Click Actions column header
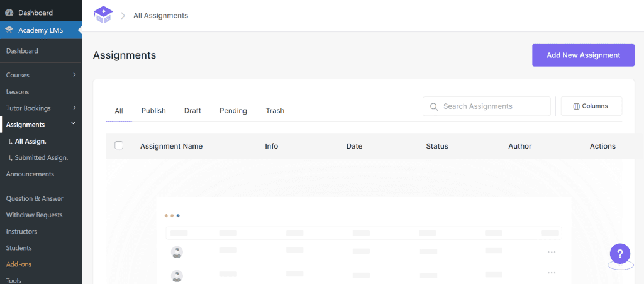 pyautogui.click(x=602, y=146)
